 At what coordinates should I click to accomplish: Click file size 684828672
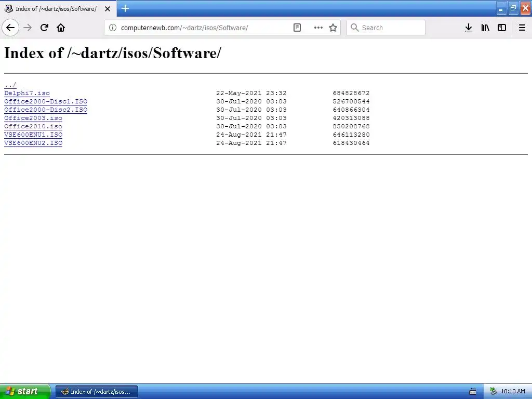click(x=351, y=93)
